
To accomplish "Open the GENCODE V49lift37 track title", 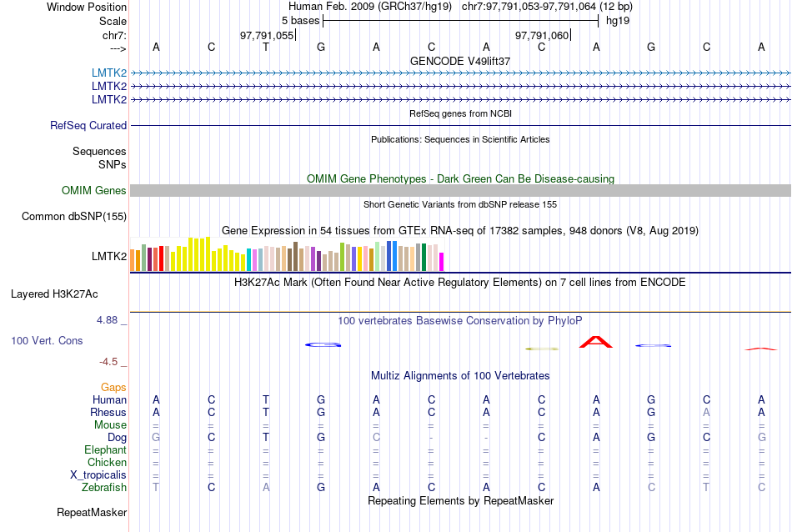I will click(x=460, y=61).
